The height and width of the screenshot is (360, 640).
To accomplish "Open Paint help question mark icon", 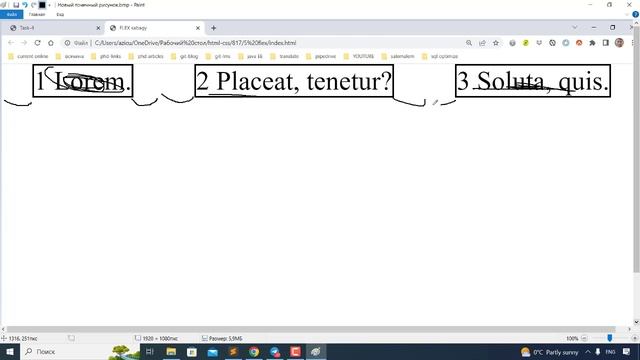I will (636, 14).
